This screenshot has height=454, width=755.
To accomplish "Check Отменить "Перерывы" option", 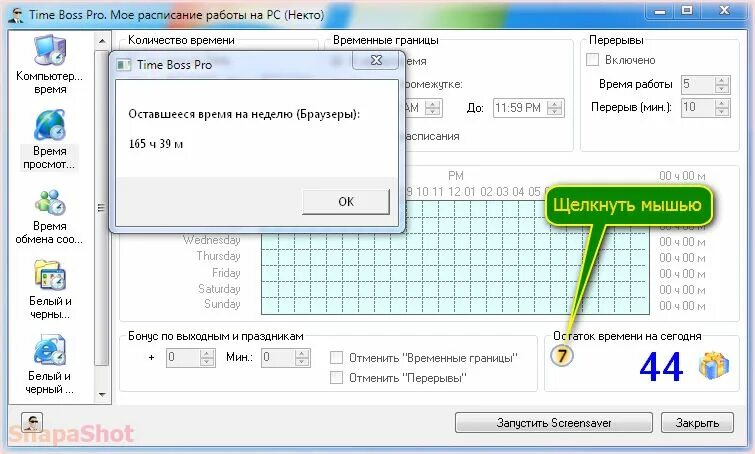I will [x=336, y=377].
